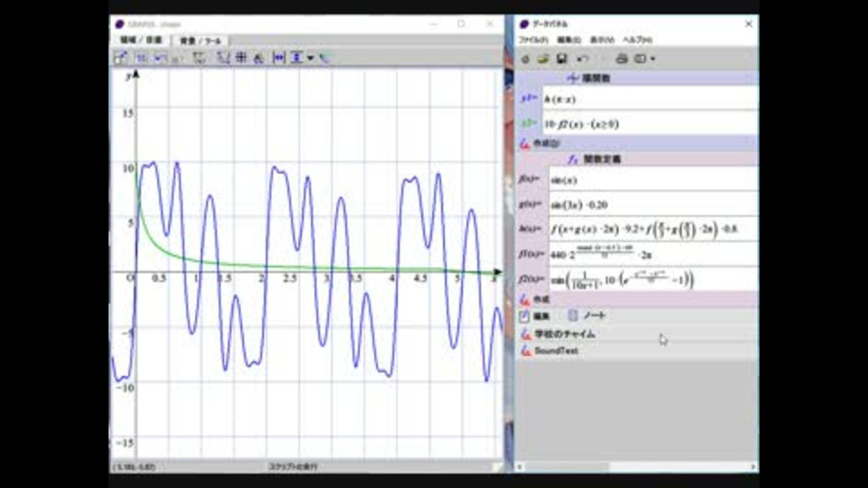This screenshot has height=488, width=868.
Task: Open the ファイル(F) menu
Action: pos(533,40)
